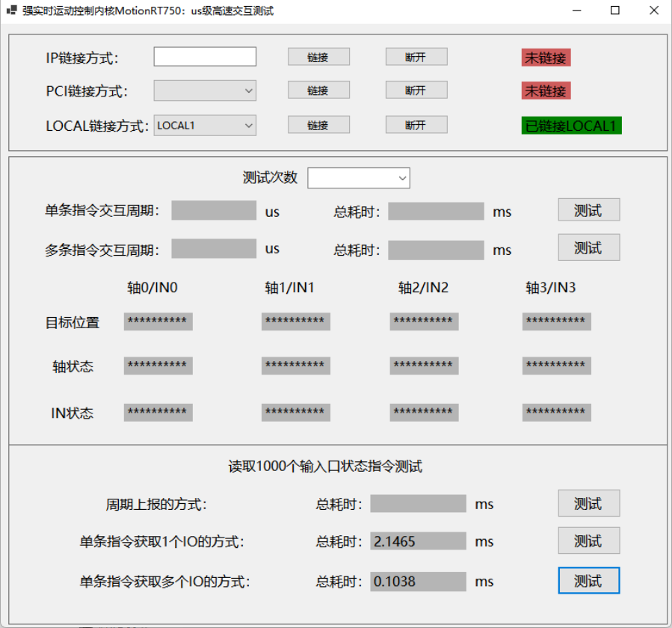Click the IP链接方式 address input field
The image size is (672, 628).
pyautogui.click(x=205, y=57)
